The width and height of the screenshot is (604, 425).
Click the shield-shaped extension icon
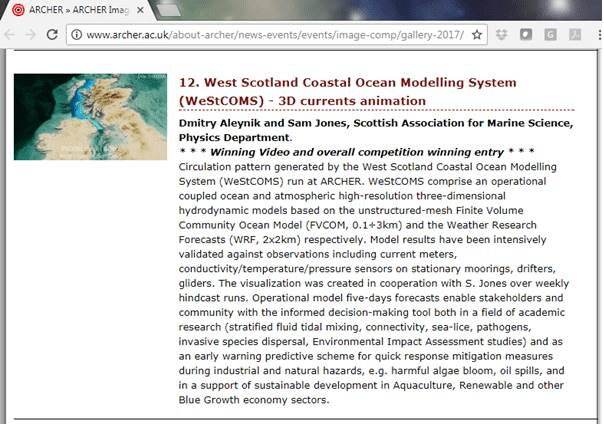pyautogui.click(x=525, y=35)
